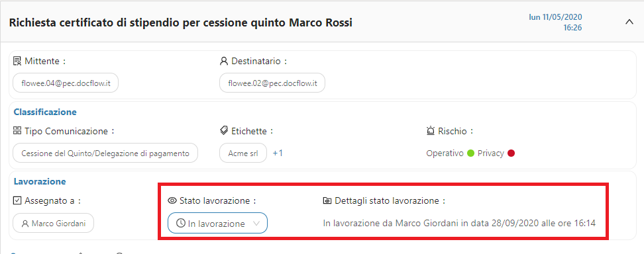Click the Destinatario person icon
Viewport: 644px width, 254px height.
[224, 61]
